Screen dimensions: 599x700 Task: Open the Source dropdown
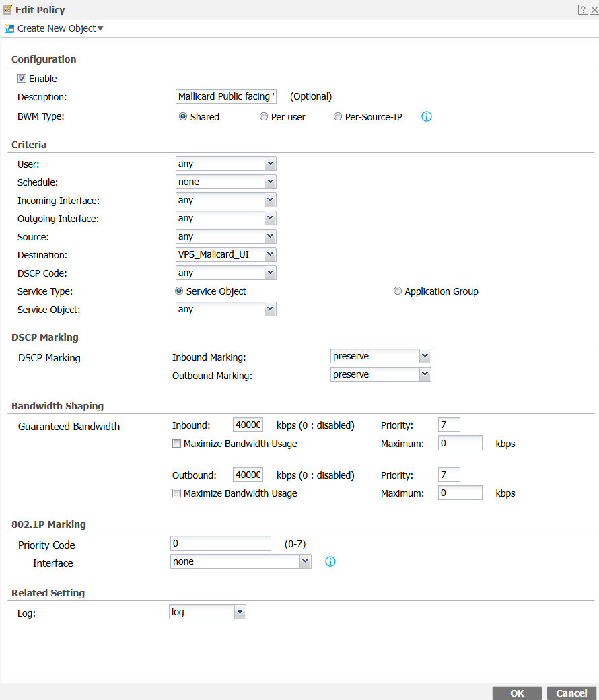(x=226, y=237)
